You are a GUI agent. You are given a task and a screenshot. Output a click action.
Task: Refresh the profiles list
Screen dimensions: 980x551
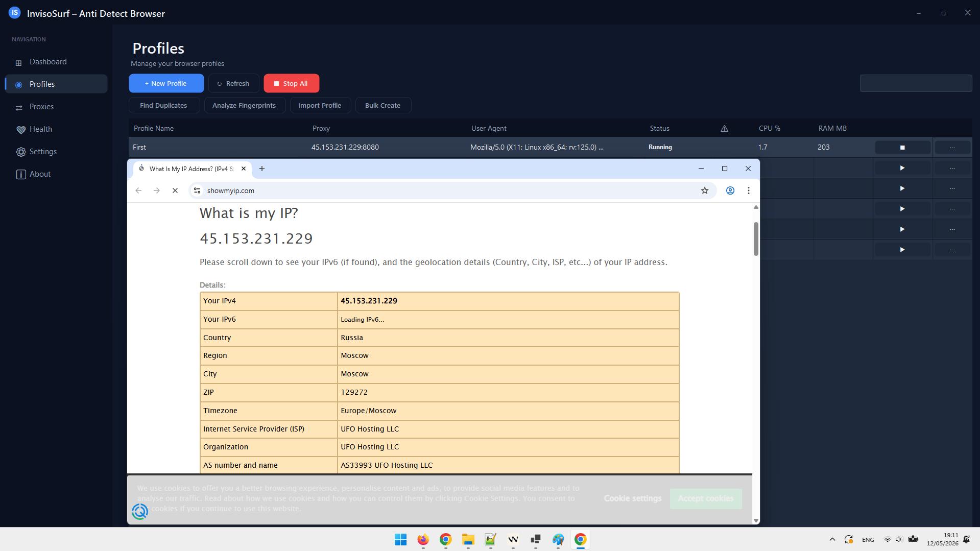click(x=233, y=83)
